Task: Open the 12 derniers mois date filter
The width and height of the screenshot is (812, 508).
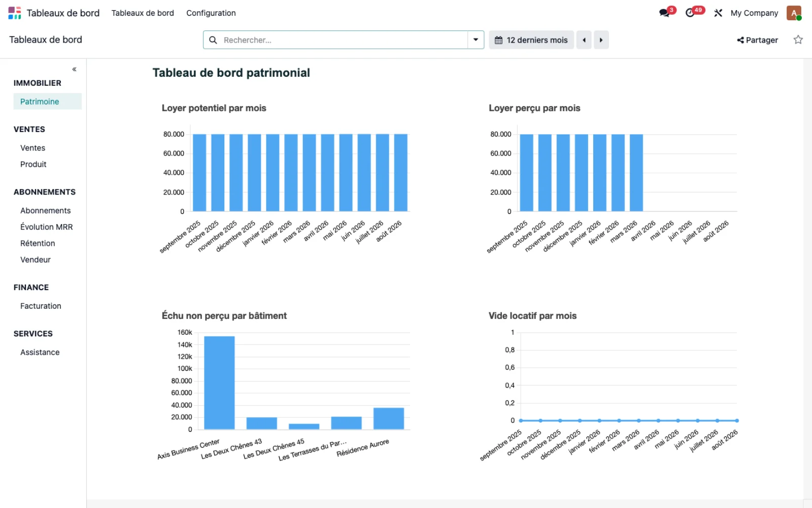Action: tap(531, 40)
